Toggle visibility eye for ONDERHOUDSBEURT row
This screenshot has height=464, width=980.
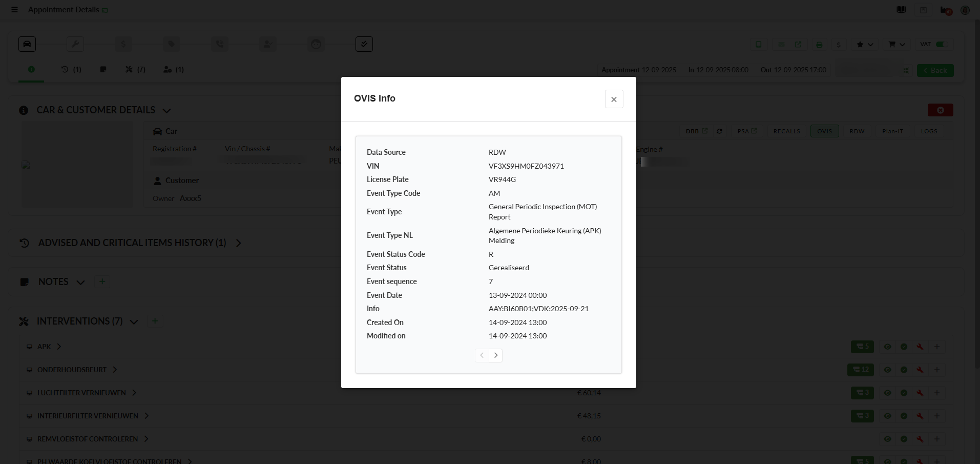(888, 370)
